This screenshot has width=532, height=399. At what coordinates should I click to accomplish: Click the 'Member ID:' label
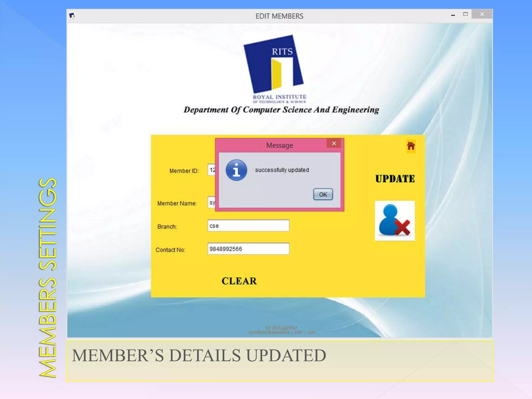[184, 171]
